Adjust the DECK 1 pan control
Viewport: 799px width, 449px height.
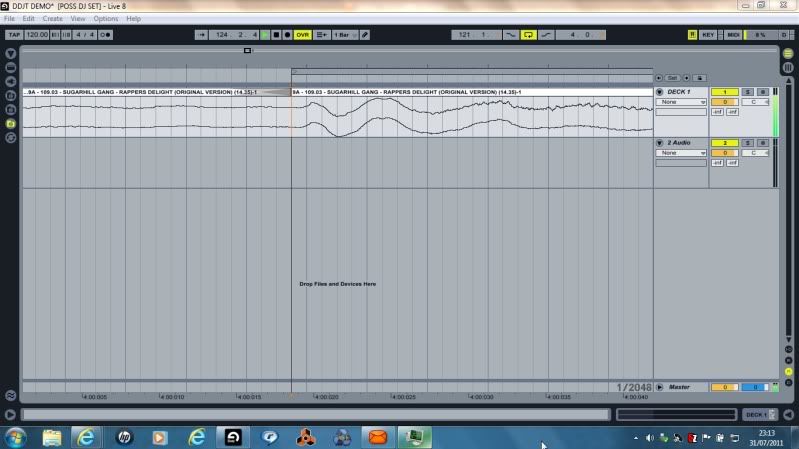754,102
